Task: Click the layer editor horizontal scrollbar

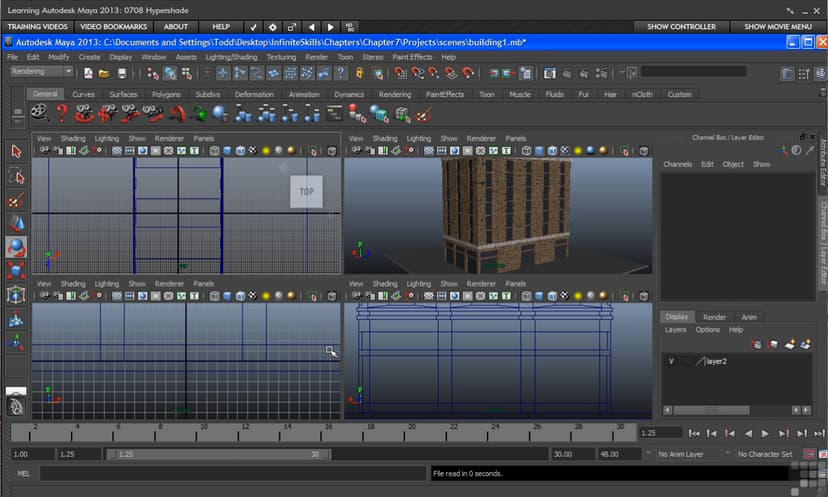Action: 711,410
